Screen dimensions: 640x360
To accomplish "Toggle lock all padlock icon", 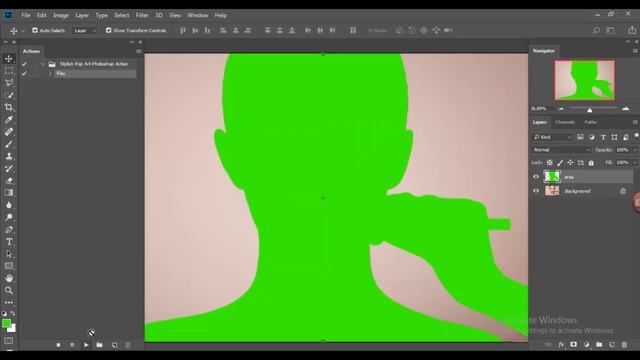I will (591, 162).
